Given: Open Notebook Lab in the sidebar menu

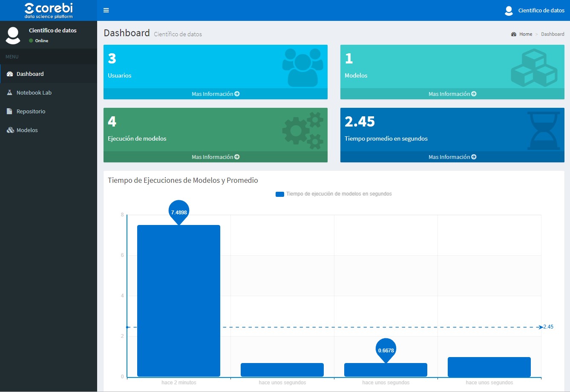Looking at the screenshot, I should pyautogui.click(x=49, y=92).
